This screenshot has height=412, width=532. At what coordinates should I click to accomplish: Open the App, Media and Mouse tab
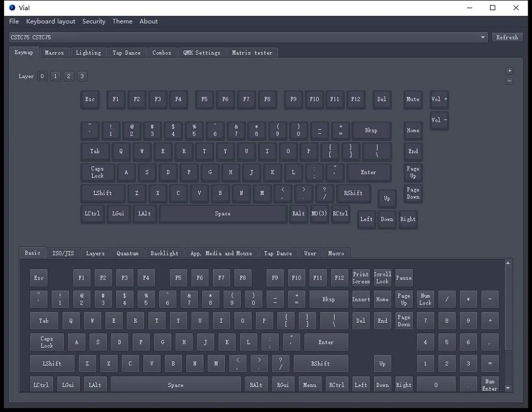click(221, 254)
